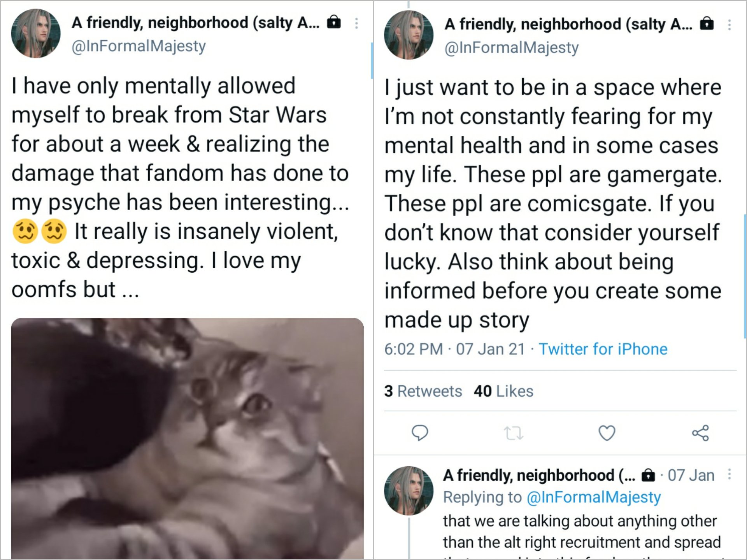Click the reply speech bubble icon
Screen dimensions: 747x560
tap(419, 433)
